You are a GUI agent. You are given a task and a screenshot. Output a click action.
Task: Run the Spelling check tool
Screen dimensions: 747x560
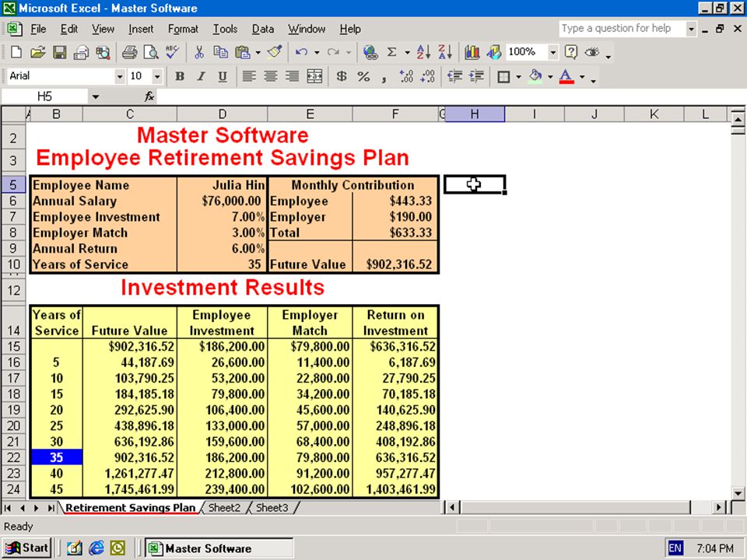(x=173, y=52)
